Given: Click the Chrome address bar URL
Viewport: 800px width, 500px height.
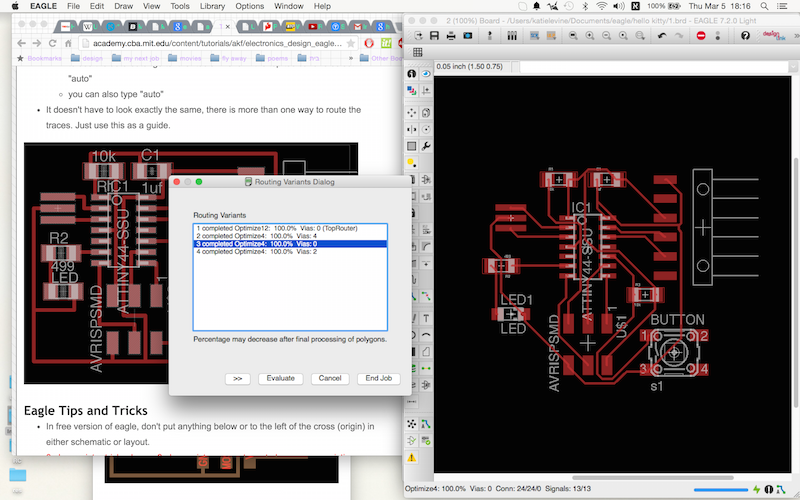Looking at the screenshot, I should (217, 43).
